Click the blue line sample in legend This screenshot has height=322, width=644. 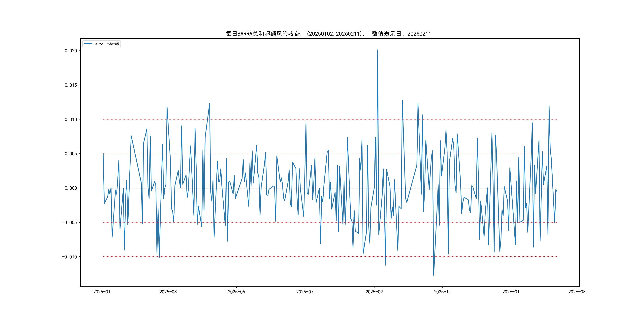(88, 44)
